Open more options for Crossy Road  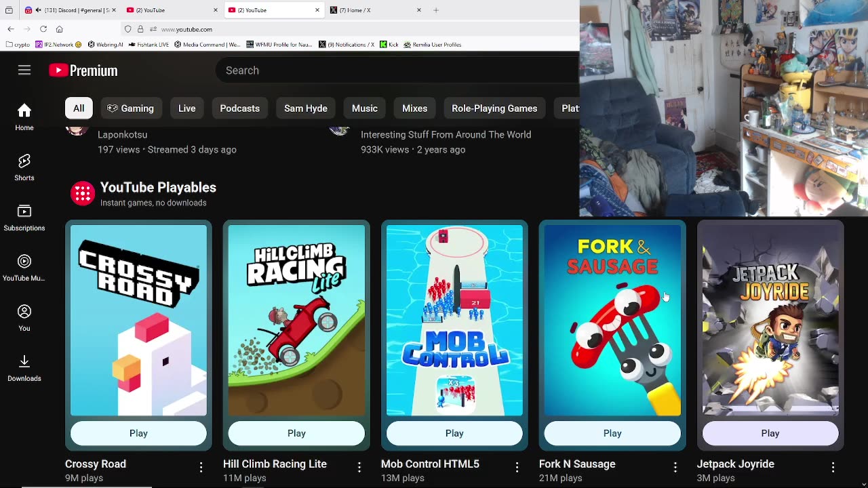[x=201, y=467]
